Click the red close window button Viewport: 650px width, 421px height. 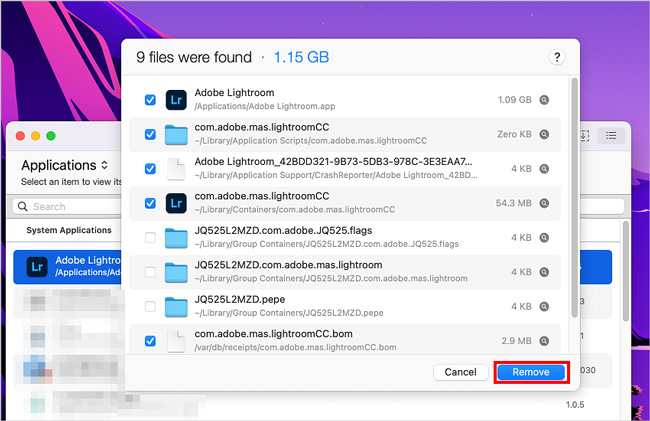(x=20, y=136)
